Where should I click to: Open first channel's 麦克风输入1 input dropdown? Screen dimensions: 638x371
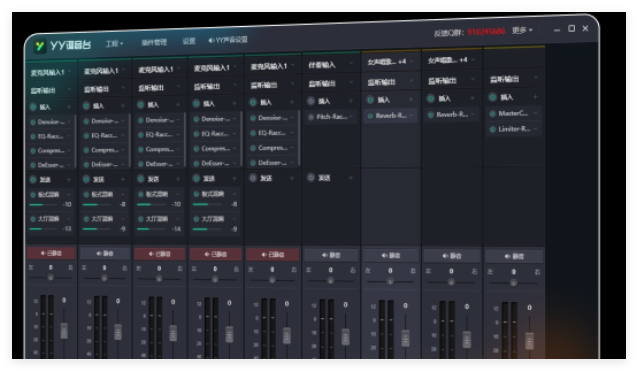tap(50, 72)
